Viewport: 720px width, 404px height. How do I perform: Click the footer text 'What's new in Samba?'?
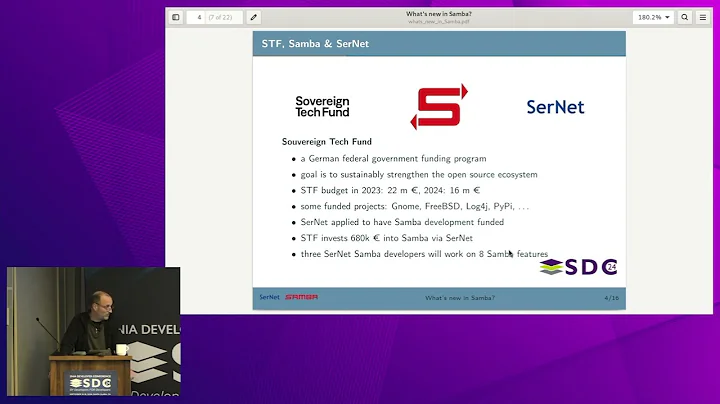click(460, 298)
